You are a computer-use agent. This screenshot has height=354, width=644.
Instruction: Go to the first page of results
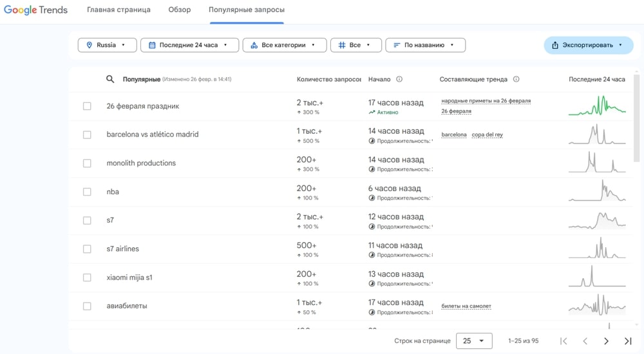tap(563, 341)
